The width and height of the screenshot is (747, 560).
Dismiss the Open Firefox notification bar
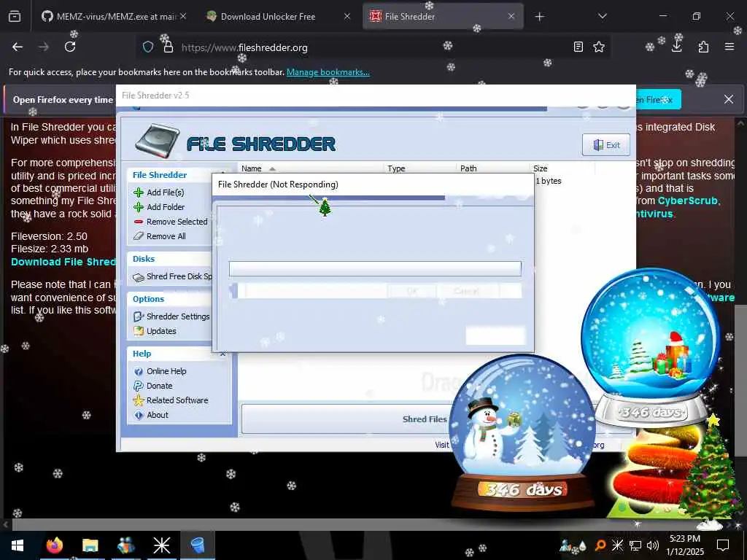(729, 99)
